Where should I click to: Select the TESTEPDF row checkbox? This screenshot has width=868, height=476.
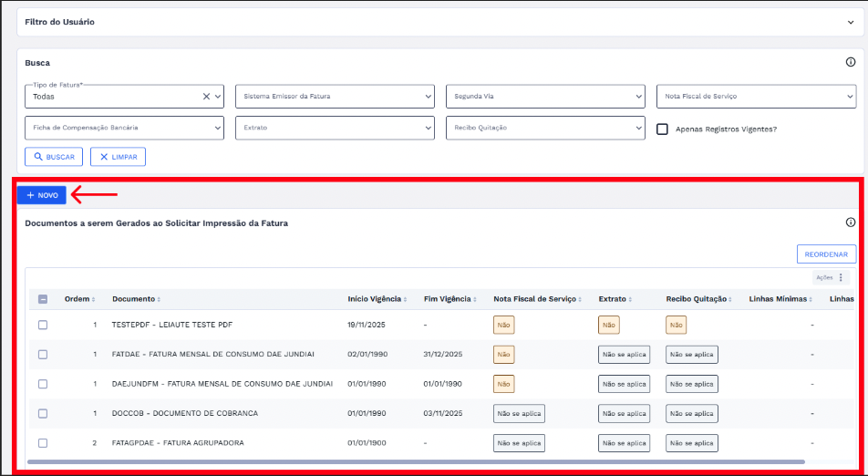coord(43,325)
